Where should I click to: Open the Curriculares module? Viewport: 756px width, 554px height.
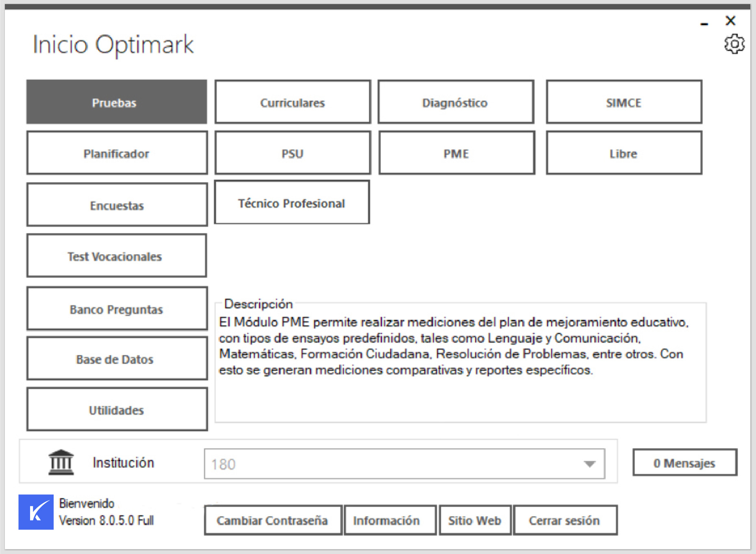click(293, 102)
